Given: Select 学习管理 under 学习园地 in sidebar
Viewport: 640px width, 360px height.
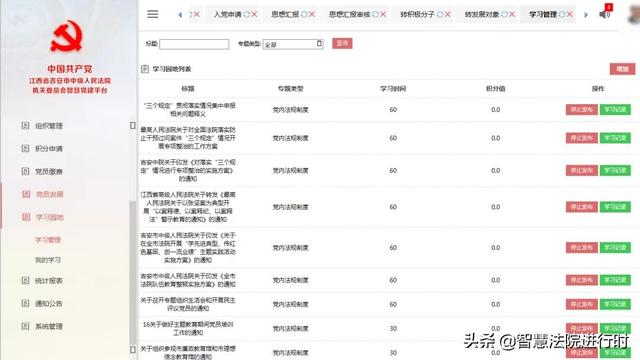Looking at the screenshot, I should click(48, 240).
